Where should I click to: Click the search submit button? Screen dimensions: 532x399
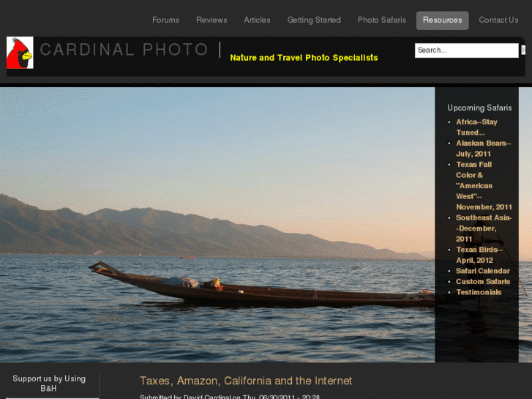tap(523, 50)
